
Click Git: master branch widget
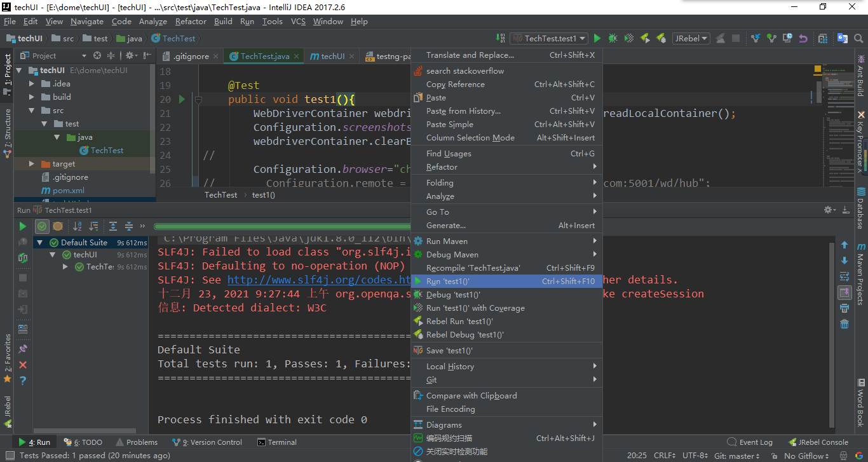[x=736, y=456]
